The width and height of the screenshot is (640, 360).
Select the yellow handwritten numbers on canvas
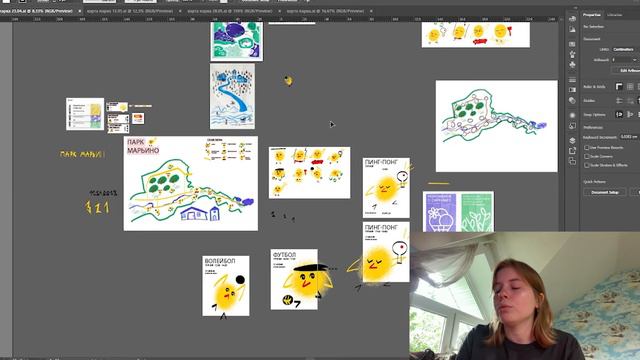point(98,207)
